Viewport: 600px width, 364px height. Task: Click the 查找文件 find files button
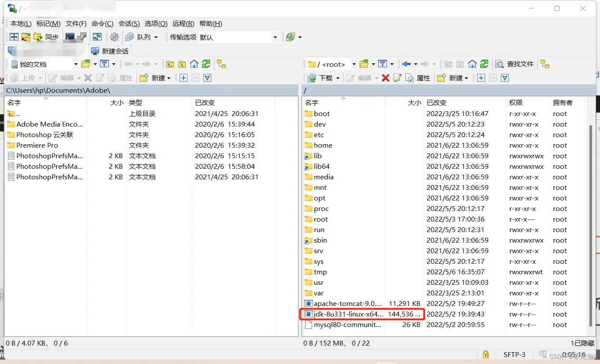(x=515, y=64)
